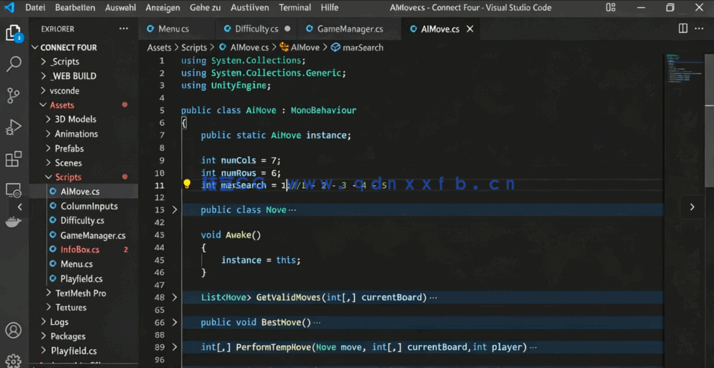Expand the _WEB BUILD folder
The image size is (714, 368).
[x=83, y=76]
